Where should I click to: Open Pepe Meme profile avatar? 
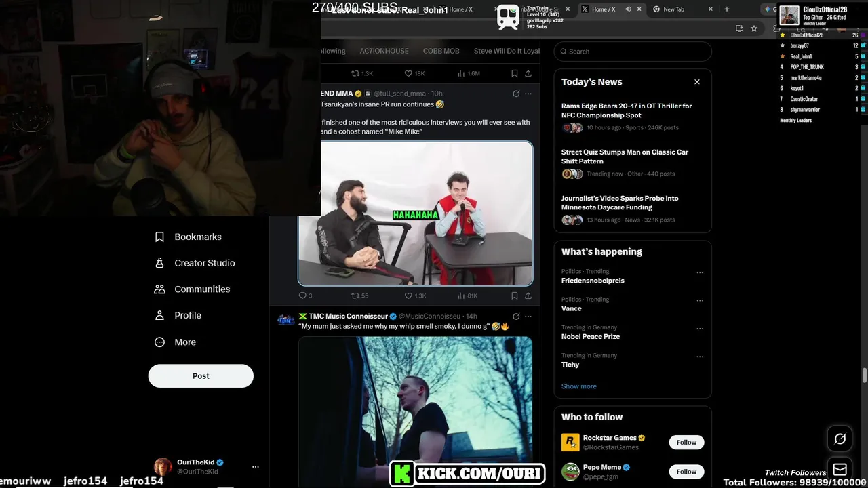(x=570, y=472)
